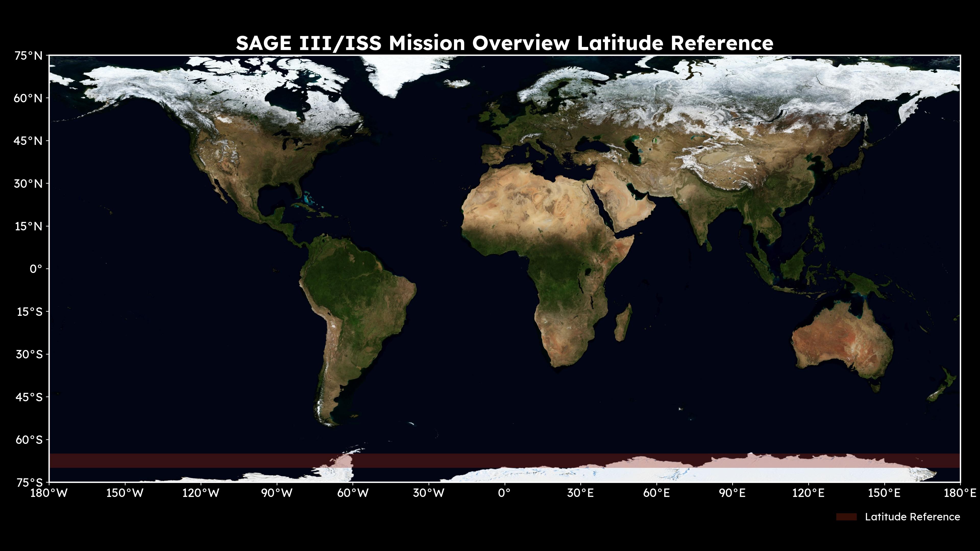Click the 0° latitude axis label

(36, 269)
